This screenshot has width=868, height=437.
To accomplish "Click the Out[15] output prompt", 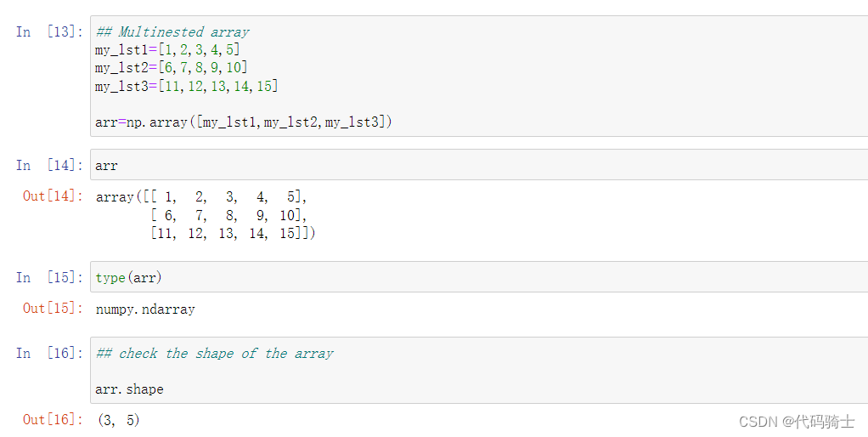I will coord(54,309).
